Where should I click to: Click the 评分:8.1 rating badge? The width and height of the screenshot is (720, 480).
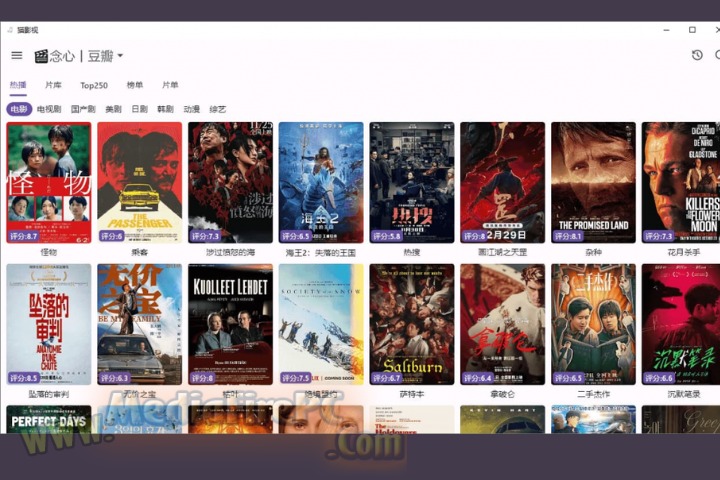568,236
